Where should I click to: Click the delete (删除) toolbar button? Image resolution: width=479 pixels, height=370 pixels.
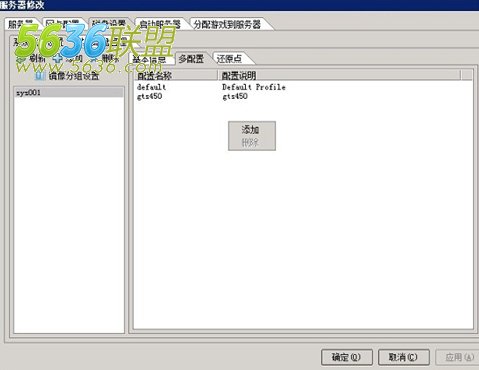[x=106, y=59]
